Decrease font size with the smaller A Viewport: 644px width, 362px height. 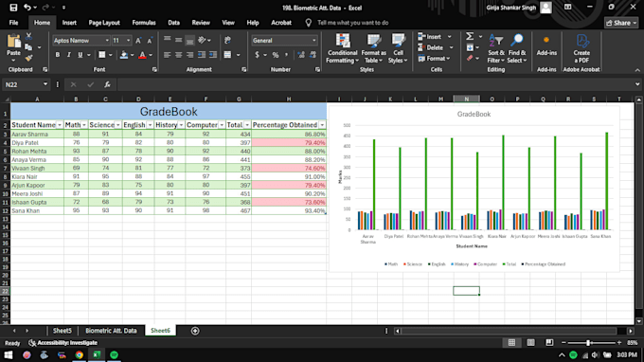pos(150,40)
